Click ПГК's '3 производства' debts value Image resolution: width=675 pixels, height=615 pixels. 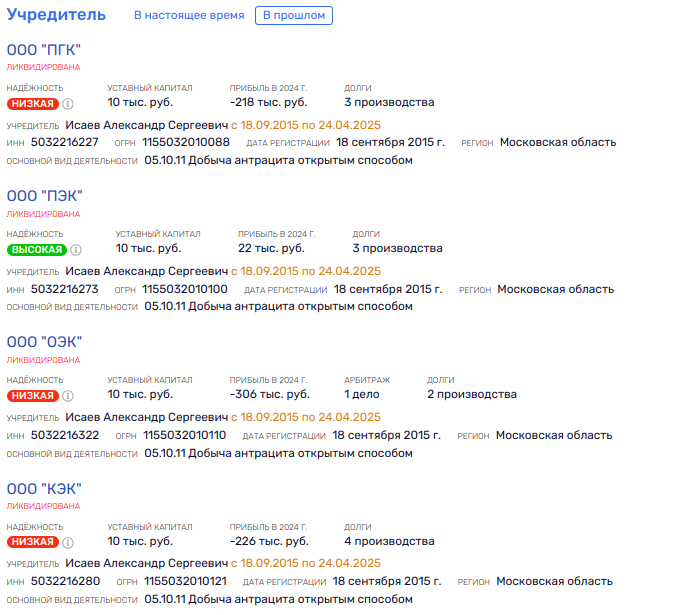389,102
